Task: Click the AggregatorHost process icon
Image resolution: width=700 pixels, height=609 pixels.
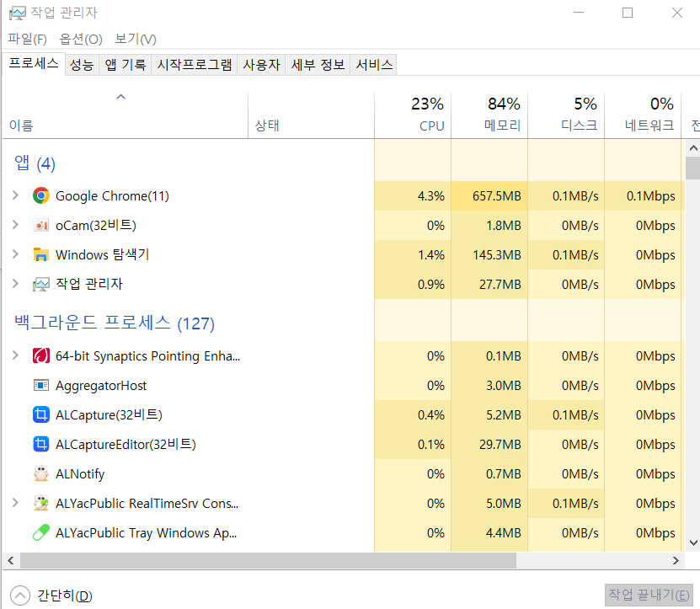Action: click(x=41, y=385)
